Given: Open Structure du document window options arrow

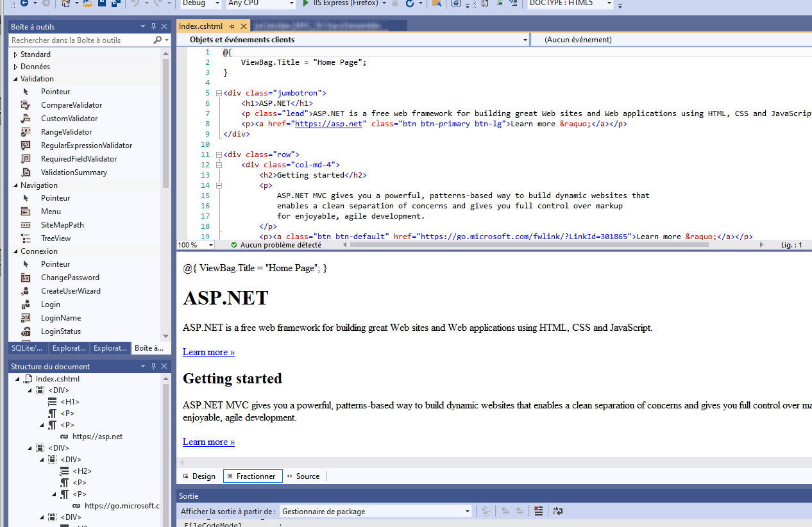Looking at the screenshot, I should [143, 366].
